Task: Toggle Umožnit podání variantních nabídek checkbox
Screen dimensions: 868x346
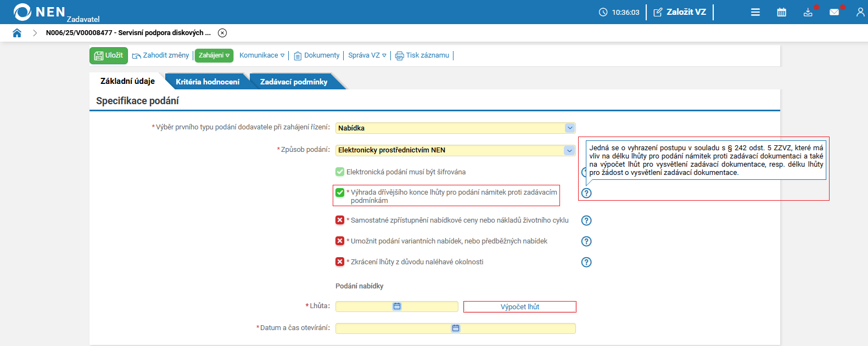Action: pyautogui.click(x=340, y=241)
